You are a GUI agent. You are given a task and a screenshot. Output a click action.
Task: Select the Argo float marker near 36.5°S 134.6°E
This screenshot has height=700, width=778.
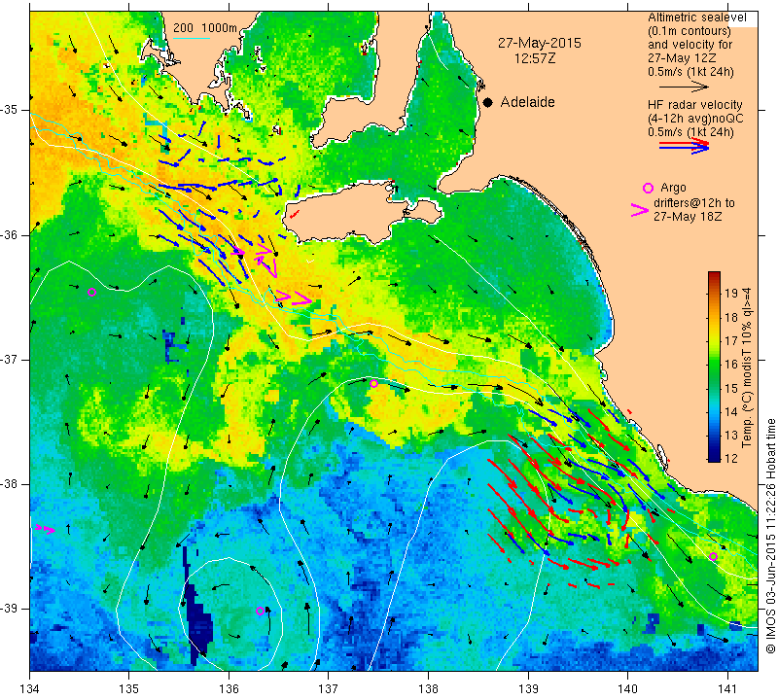[x=91, y=293]
